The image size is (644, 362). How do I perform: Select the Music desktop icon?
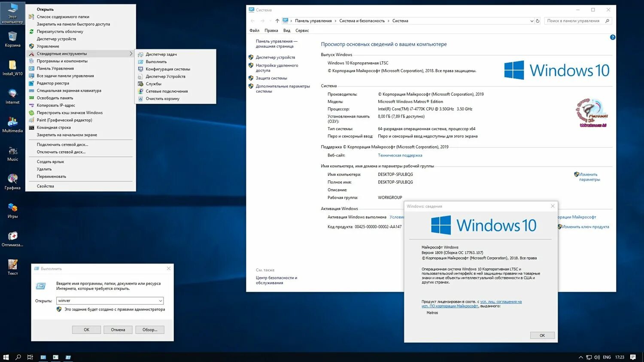point(12,154)
